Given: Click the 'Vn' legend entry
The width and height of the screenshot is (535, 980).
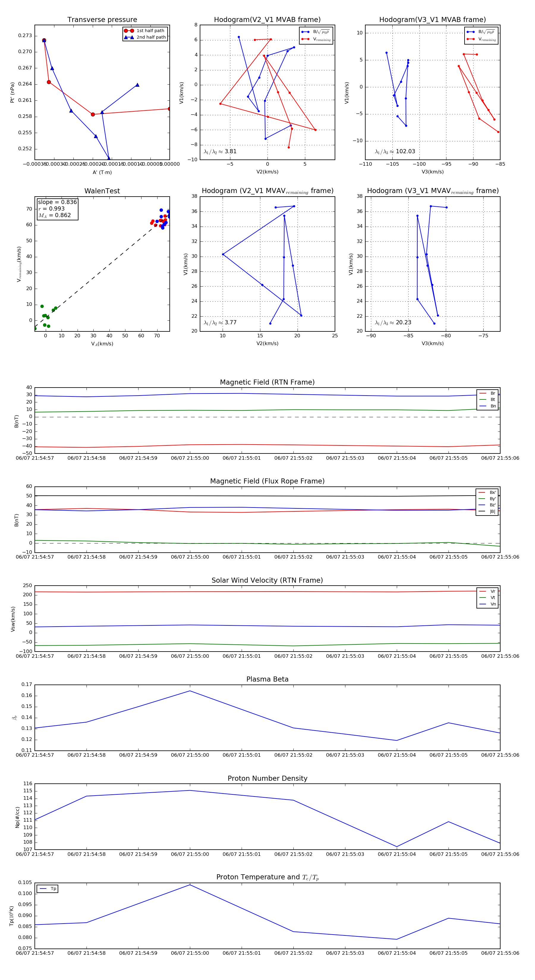Looking at the screenshot, I should point(487,604).
